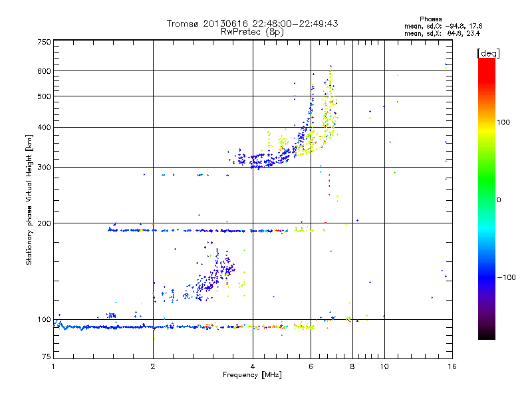Click the 'Frequency [MHz]' axis title
The image size is (532, 399).
tap(252, 375)
